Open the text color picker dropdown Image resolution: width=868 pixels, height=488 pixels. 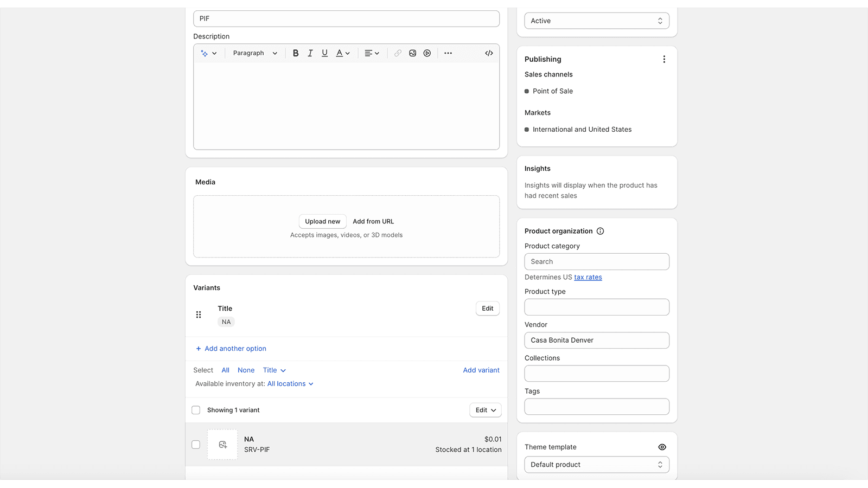pyautogui.click(x=343, y=53)
